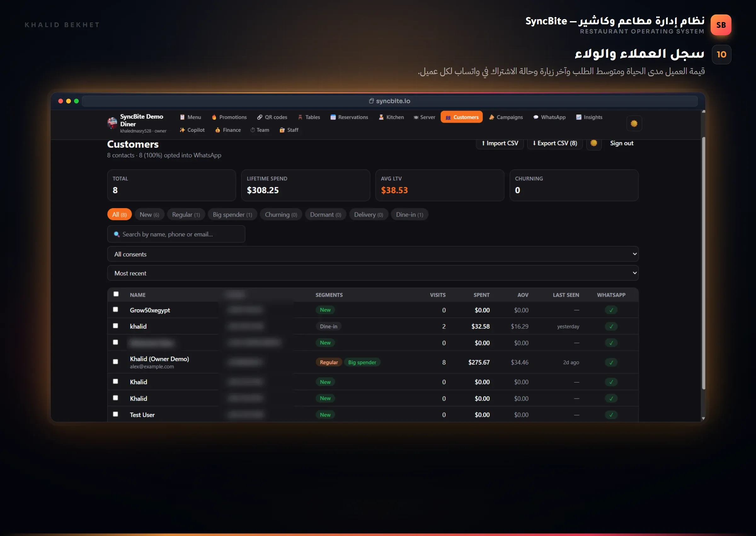Toggle select-all checkbox in table header

coord(116,294)
